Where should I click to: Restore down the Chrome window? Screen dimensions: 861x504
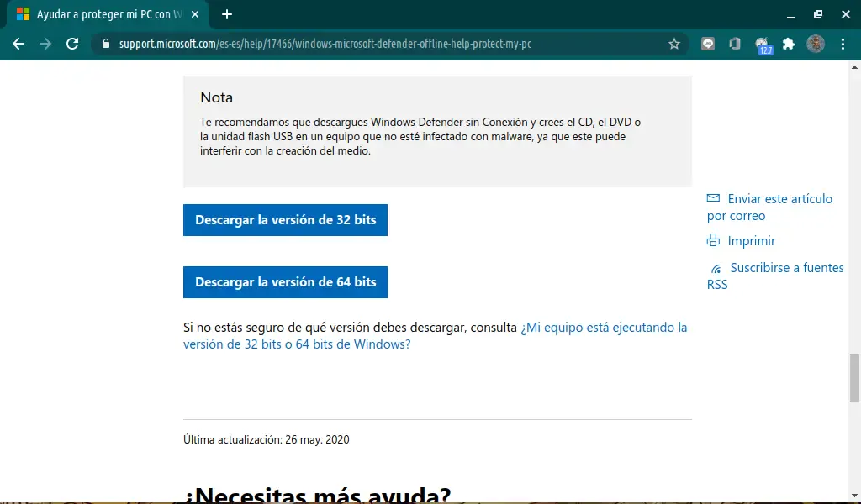tap(818, 15)
